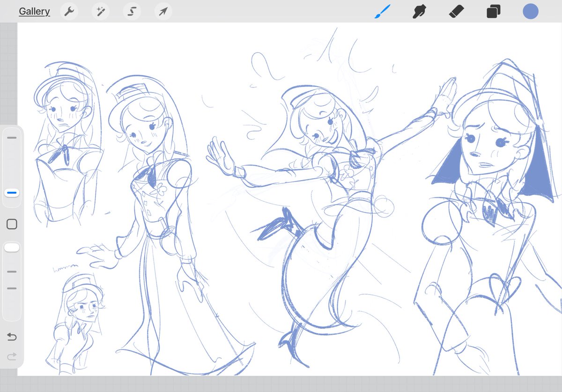The height and width of the screenshot is (392, 562).
Task: Click the brush size slider handle
Action: click(x=12, y=192)
